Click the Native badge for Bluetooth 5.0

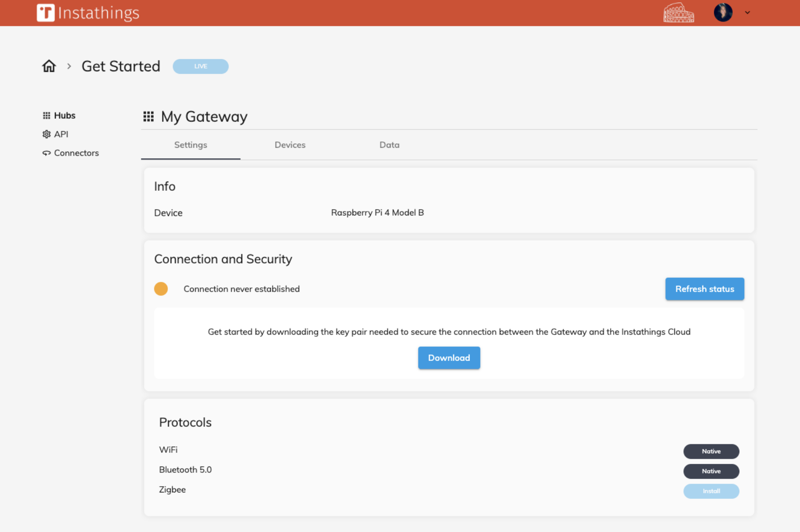pyautogui.click(x=711, y=471)
